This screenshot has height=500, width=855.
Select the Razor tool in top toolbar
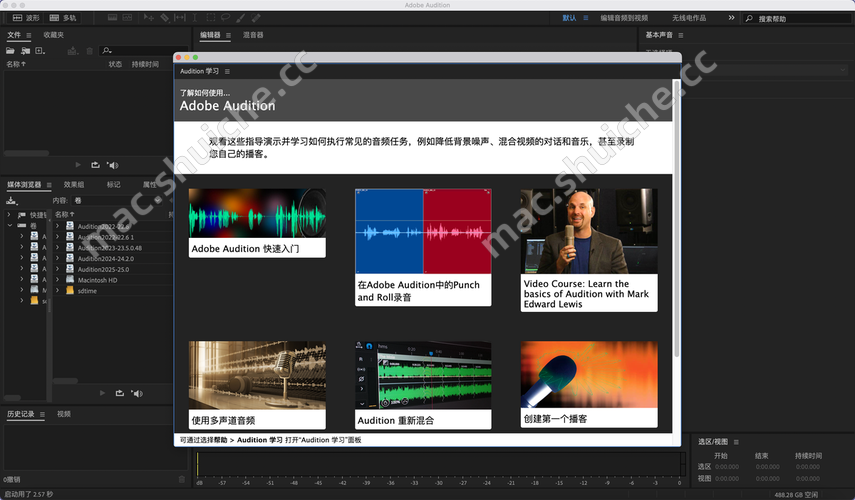click(163, 18)
